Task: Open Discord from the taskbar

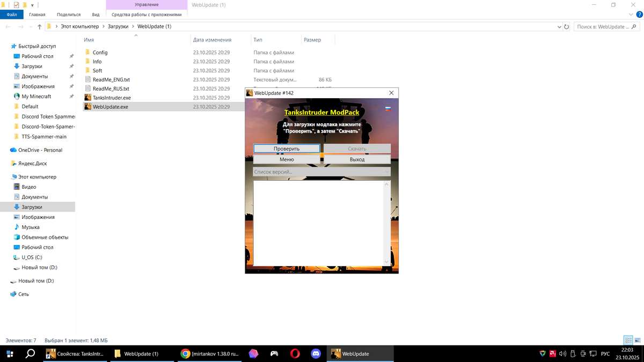Action: (x=316, y=353)
